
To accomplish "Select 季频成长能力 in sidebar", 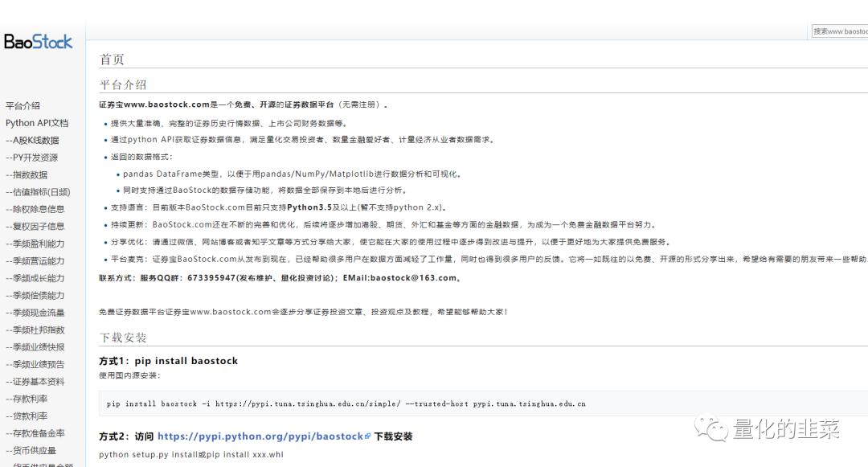I will pos(35,278).
